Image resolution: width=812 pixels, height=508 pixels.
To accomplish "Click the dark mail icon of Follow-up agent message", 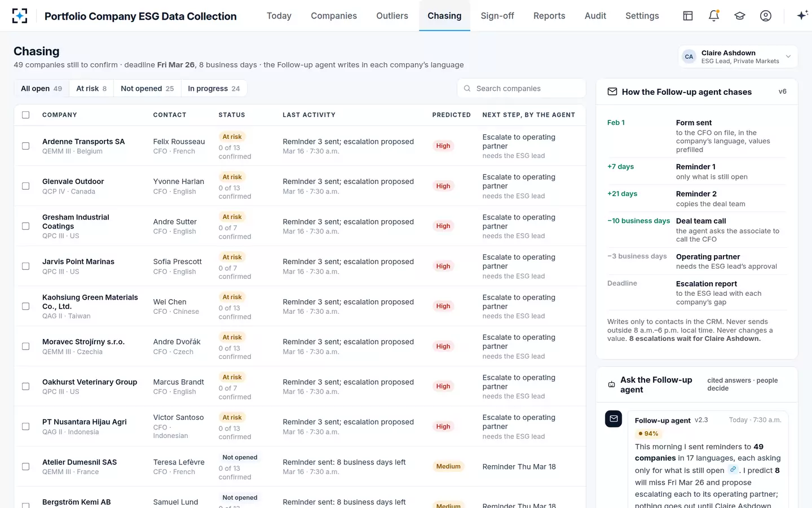I will click(x=614, y=419).
